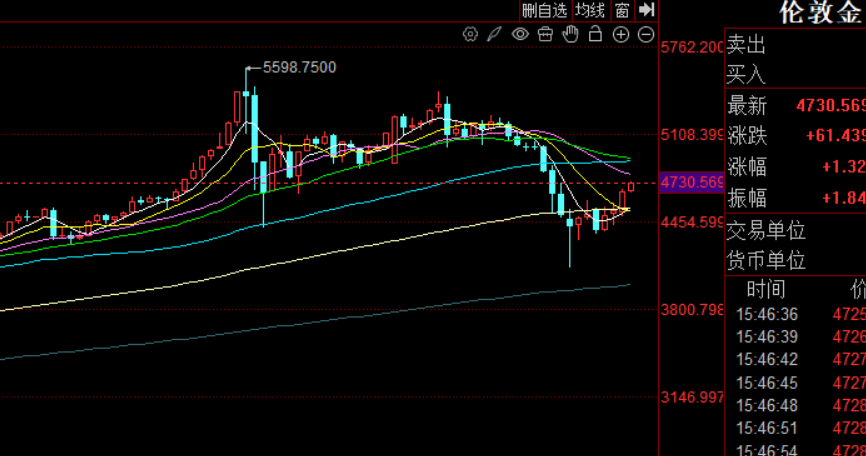Select the drawing pen tool
The width and height of the screenshot is (866, 456).
click(x=494, y=34)
